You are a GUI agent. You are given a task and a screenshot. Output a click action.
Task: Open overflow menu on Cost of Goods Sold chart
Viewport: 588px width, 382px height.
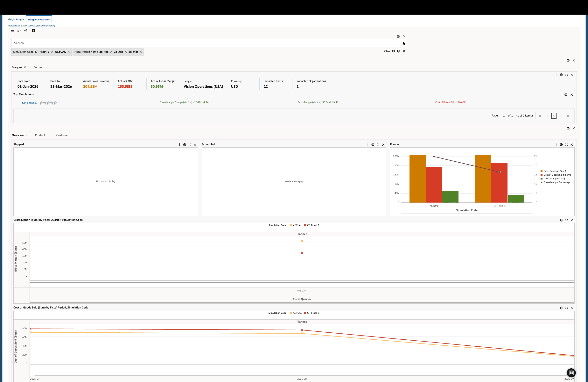[x=556, y=308]
